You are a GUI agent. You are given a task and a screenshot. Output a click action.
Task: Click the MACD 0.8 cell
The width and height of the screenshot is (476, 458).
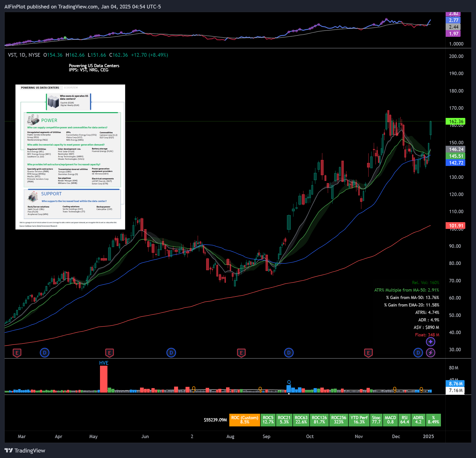click(390, 420)
